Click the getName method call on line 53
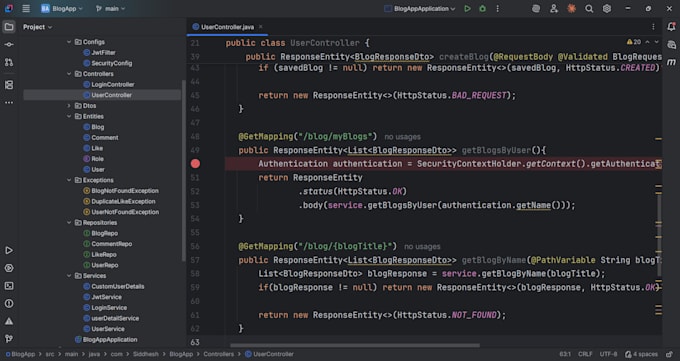Viewport: 680px width, 361px height. pyautogui.click(x=533, y=205)
